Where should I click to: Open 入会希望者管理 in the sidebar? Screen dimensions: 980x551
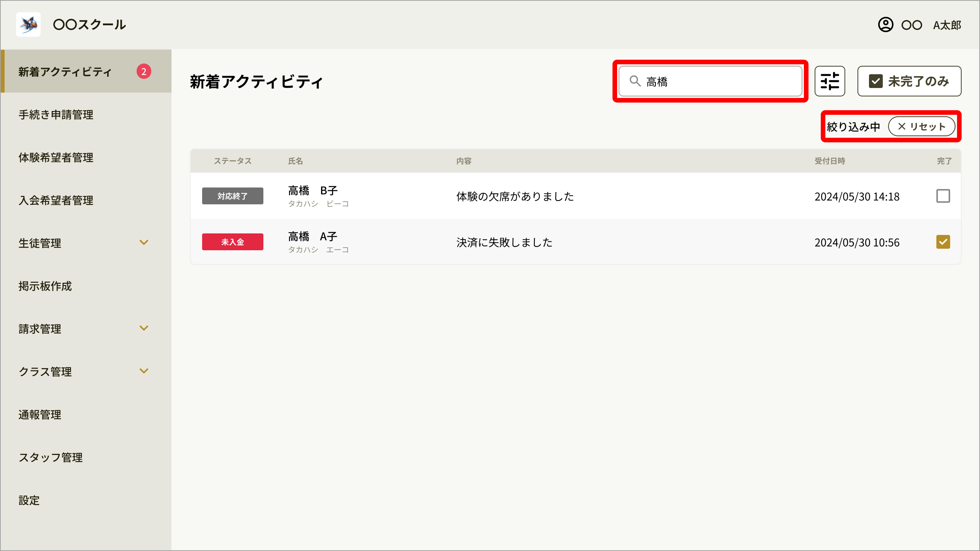pos(86,200)
